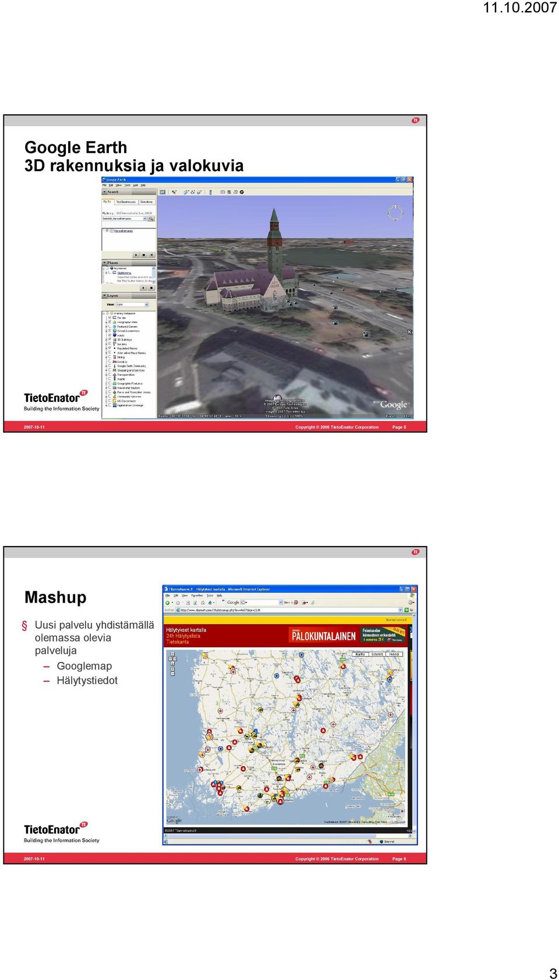Open the Favorites menu in Internet Explorer

[197, 595]
